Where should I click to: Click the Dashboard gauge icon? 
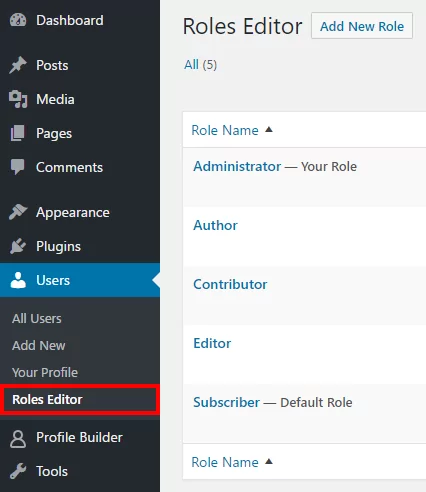point(18,20)
